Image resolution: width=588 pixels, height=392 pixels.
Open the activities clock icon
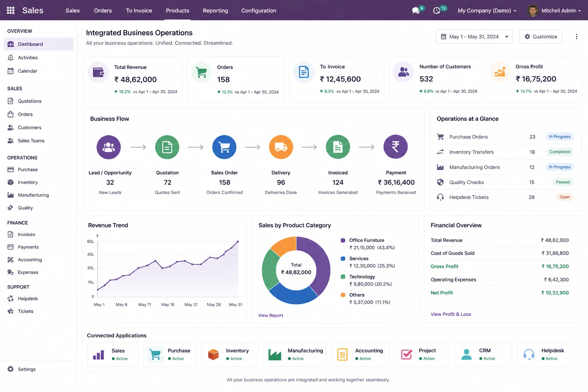[x=436, y=11]
